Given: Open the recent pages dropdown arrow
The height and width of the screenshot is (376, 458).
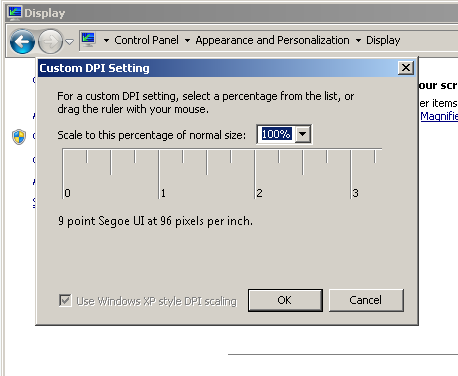Looking at the screenshot, I should [x=69, y=42].
